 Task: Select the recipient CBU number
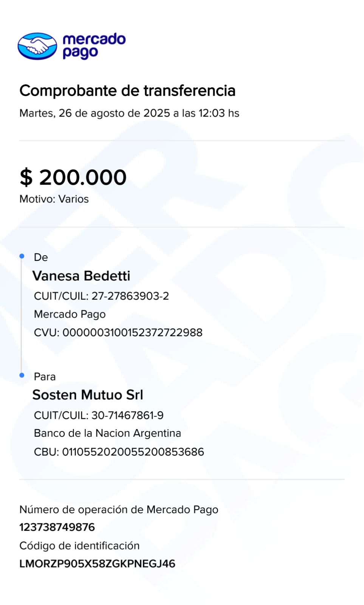coord(119,452)
